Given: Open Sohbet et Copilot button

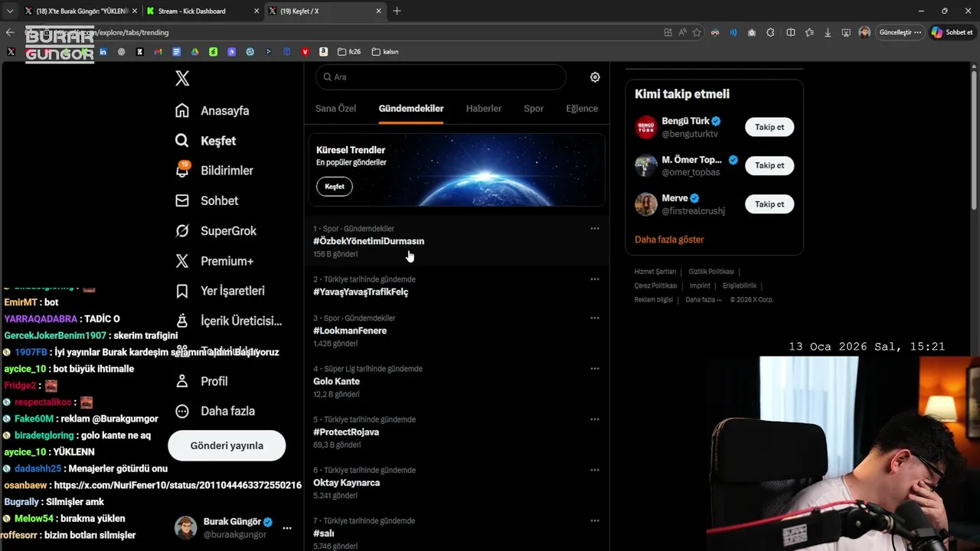Looking at the screenshot, I should click(x=952, y=32).
